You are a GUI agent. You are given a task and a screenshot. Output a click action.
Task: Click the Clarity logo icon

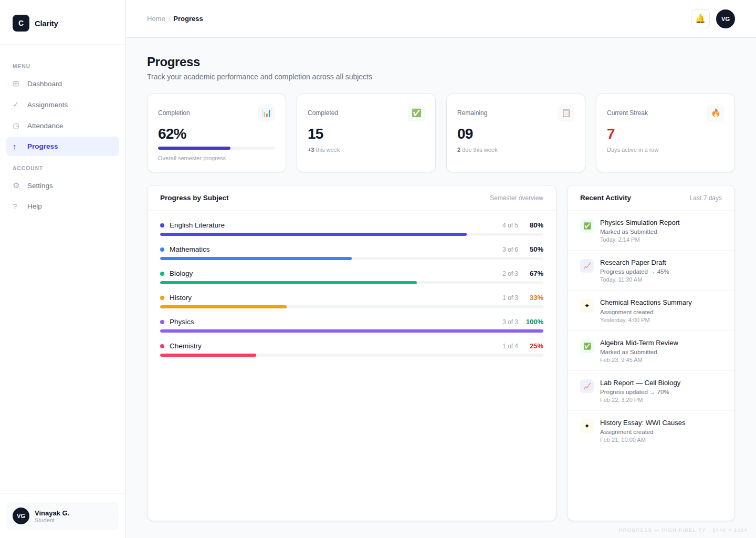click(20, 23)
